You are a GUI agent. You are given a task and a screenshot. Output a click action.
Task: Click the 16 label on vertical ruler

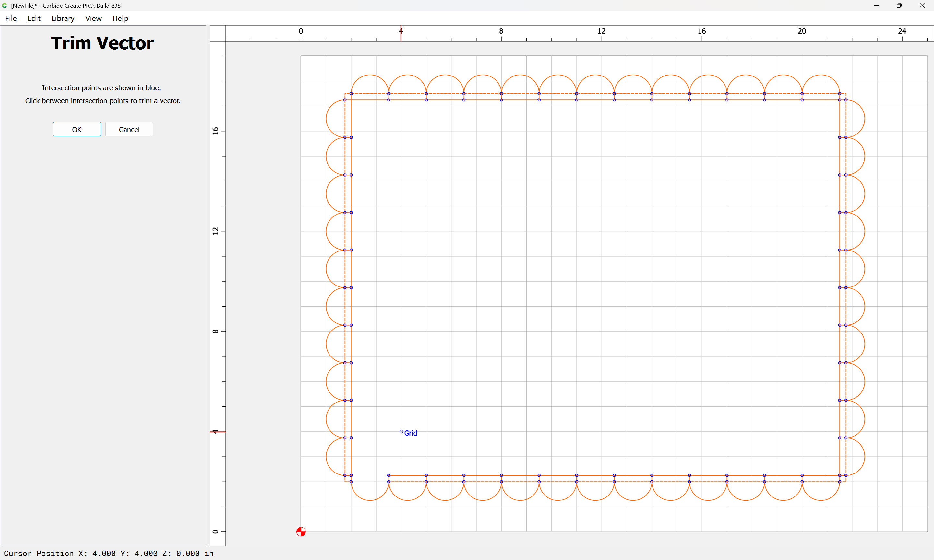point(216,131)
